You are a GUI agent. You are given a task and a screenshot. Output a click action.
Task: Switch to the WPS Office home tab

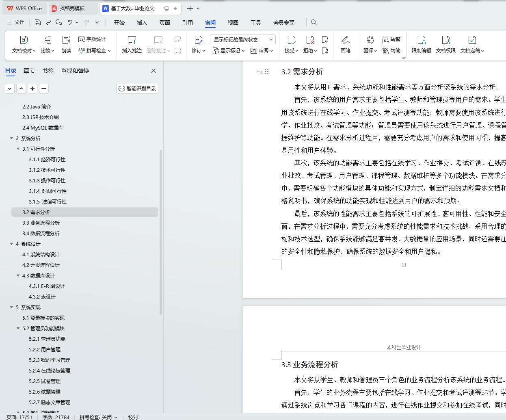pyautogui.click(x=24, y=8)
